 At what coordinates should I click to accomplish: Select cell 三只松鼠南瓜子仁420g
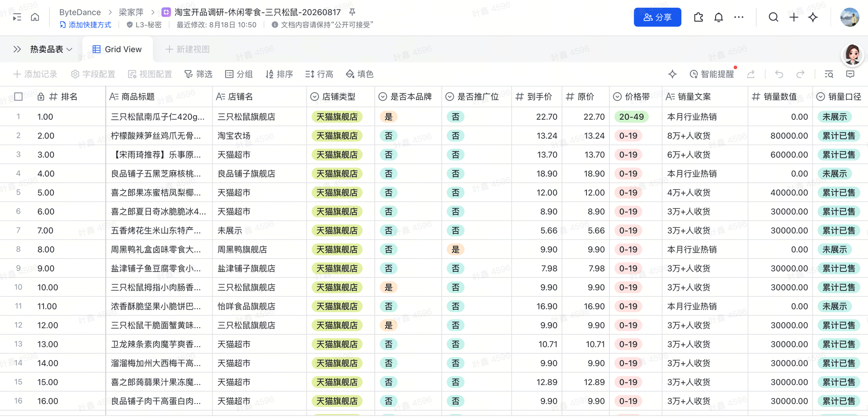point(159,117)
